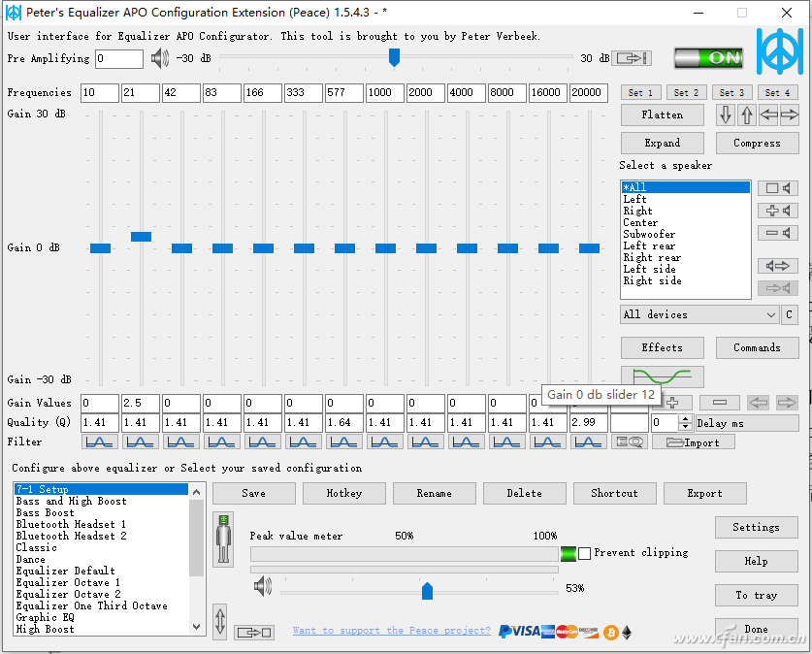
Task: Click the Compress button
Action: point(757,143)
